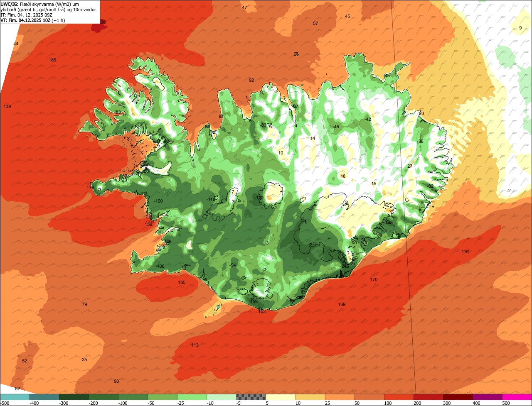The height and width of the screenshot is (406, 532).
Task: Click the map value '79' in the southwest ocean
Action: pyautogui.click(x=84, y=305)
